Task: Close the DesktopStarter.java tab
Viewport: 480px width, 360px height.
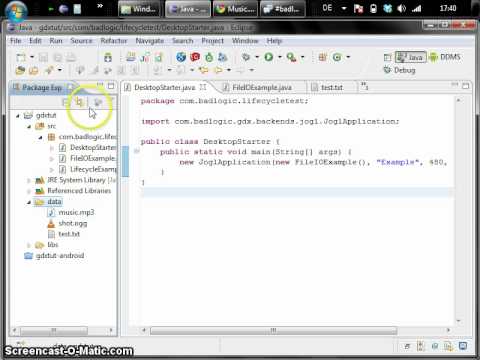Action: 203,87
